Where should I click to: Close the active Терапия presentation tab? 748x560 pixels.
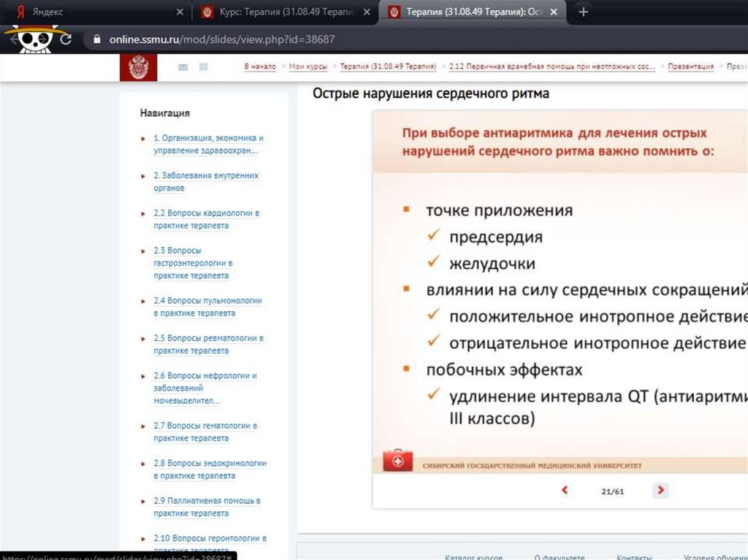click(554, 12)
